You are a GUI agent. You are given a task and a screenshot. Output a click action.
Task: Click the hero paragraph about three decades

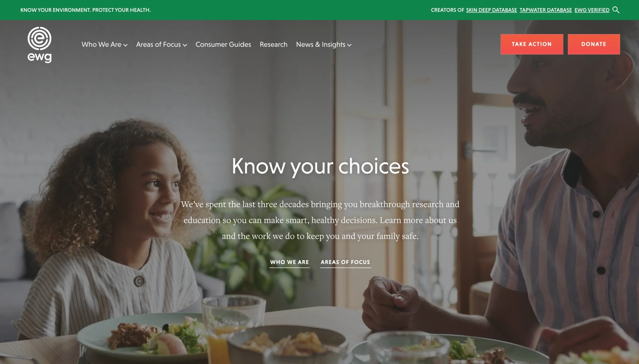coord(320,220)
